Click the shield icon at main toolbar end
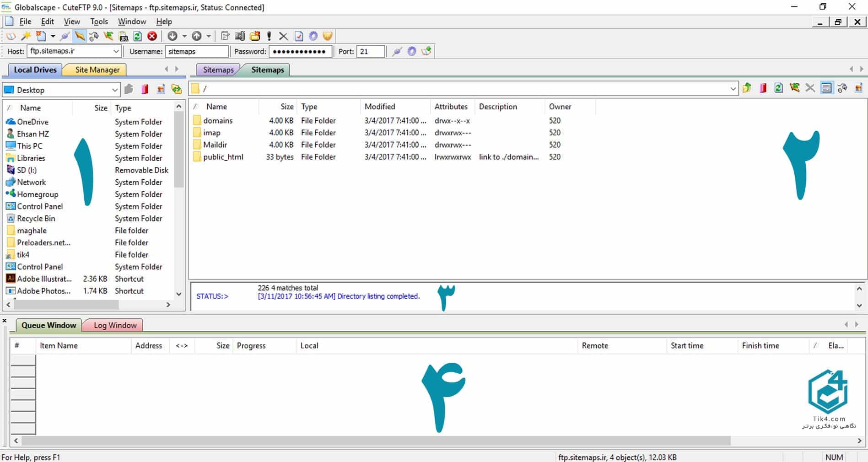Viewport: 868px width, 462px height. coord(328,36)
